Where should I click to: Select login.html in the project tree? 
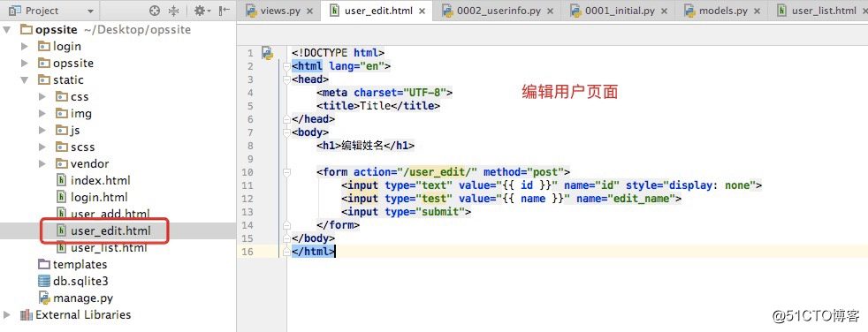pyautogui.click(x=99, y=197)
